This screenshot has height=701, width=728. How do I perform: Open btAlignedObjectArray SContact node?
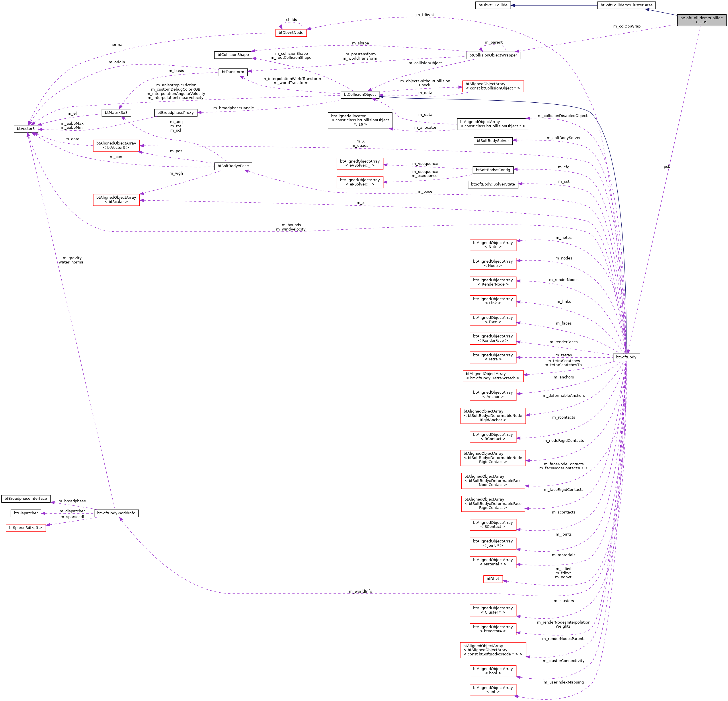493,525
